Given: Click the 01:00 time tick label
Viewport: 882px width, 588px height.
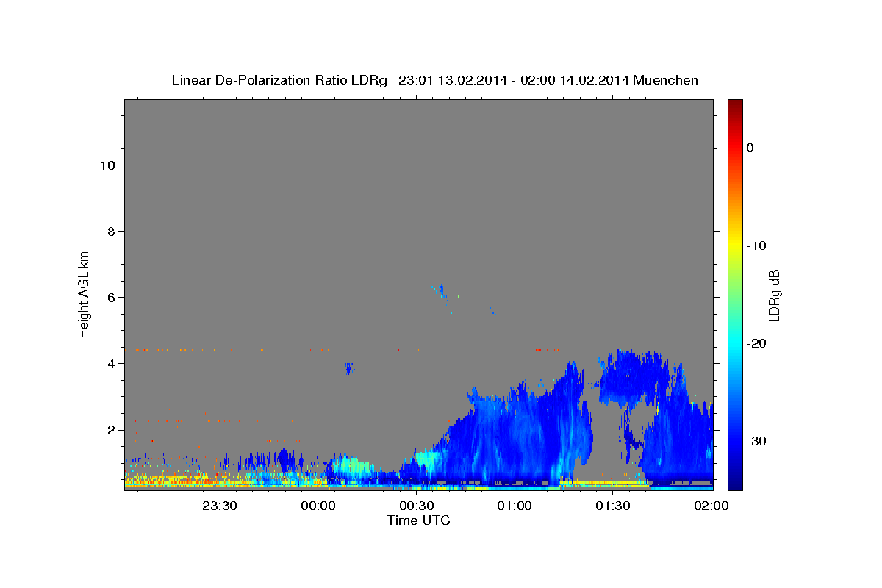Looking at the screenshot, I should [x=514, y=506].
